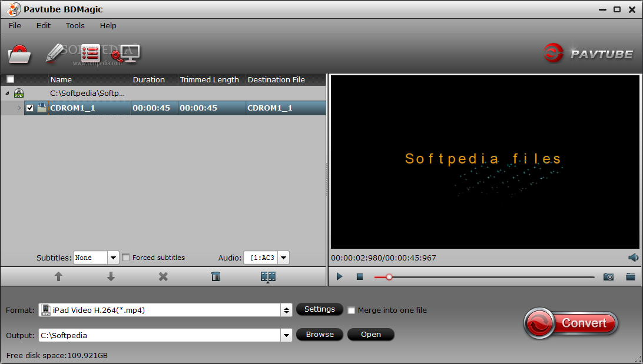The height and width of the screenshot is (364, 643).
Task: Click the iPad Video H.264 format field
Action: [160, 310]
